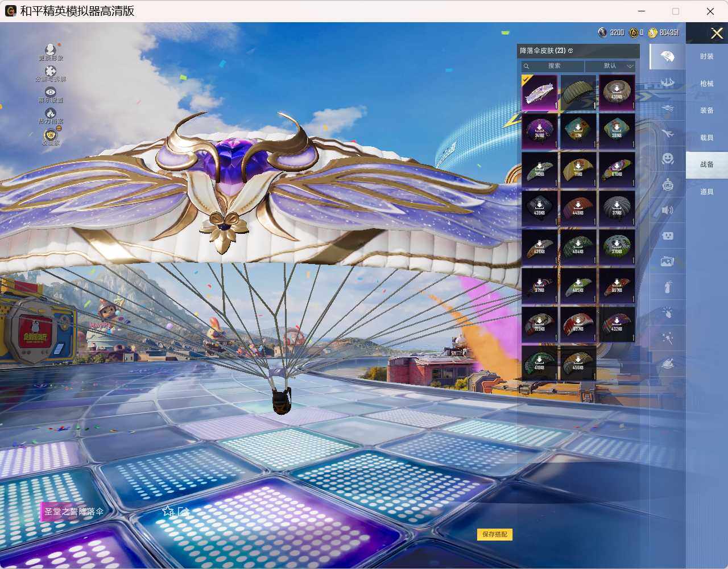The width and height of the screenshot is (728, 569).
Task: Toggle the favorite star for 圣堂之誓降落伞
Action: click(x=168, y=512)
